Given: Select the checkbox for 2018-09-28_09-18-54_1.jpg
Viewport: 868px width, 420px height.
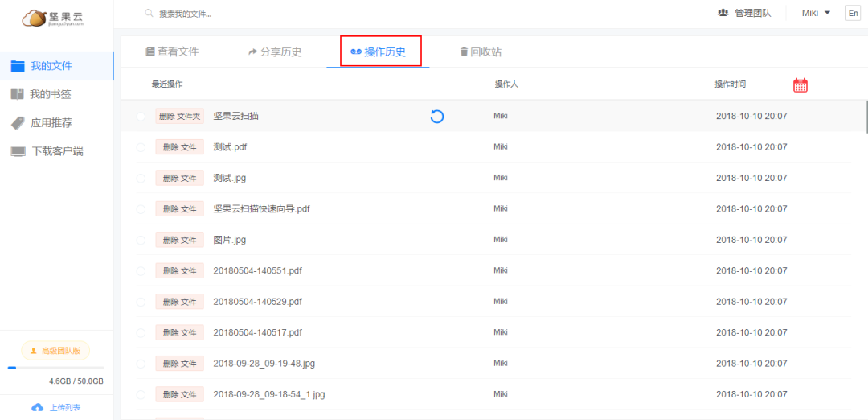Looking at the screenshot, I should pos(141,395).
